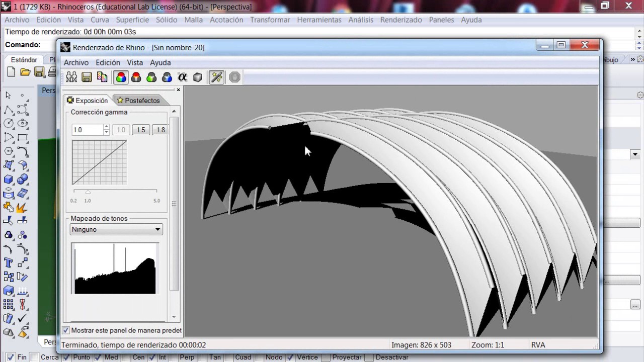Toggle the Cen object snap checkbox

(125, 357)
